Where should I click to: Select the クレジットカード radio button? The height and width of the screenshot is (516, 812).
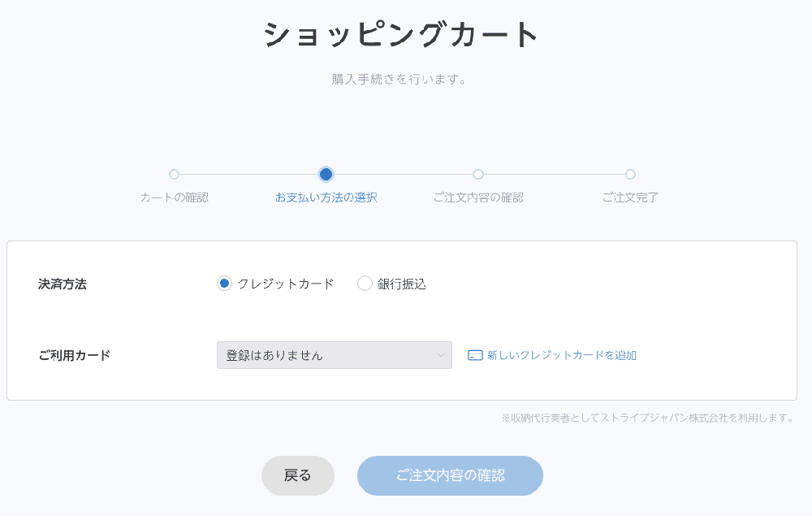(x=225, y=284)
